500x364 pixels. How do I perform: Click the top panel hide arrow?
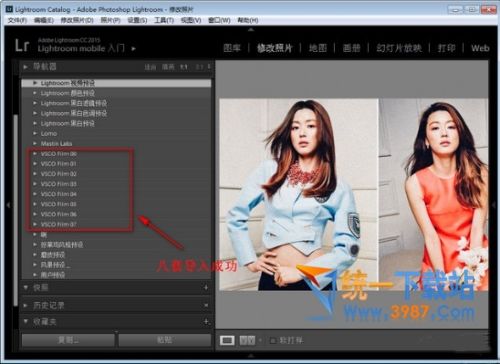(x=251, y=29)
